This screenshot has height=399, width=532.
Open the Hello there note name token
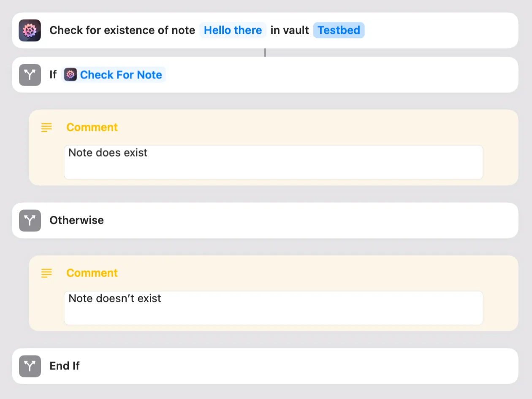[x=233, y=30]
